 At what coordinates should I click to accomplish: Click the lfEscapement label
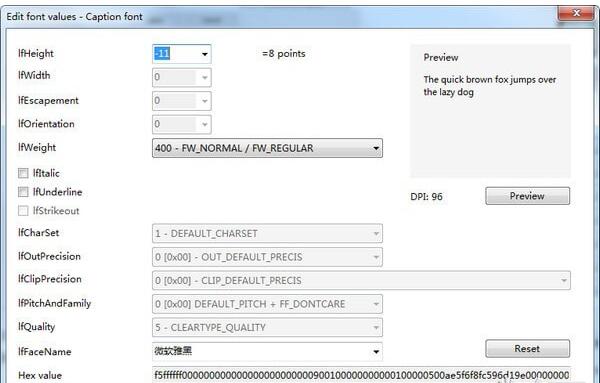tap(48, 101)
